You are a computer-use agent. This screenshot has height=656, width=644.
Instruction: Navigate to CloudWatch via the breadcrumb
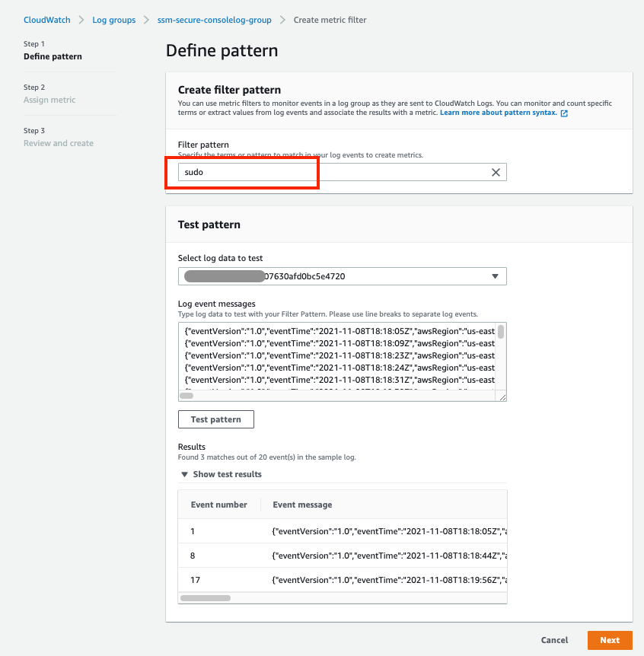pyautogui.click(x=46, y=20)
